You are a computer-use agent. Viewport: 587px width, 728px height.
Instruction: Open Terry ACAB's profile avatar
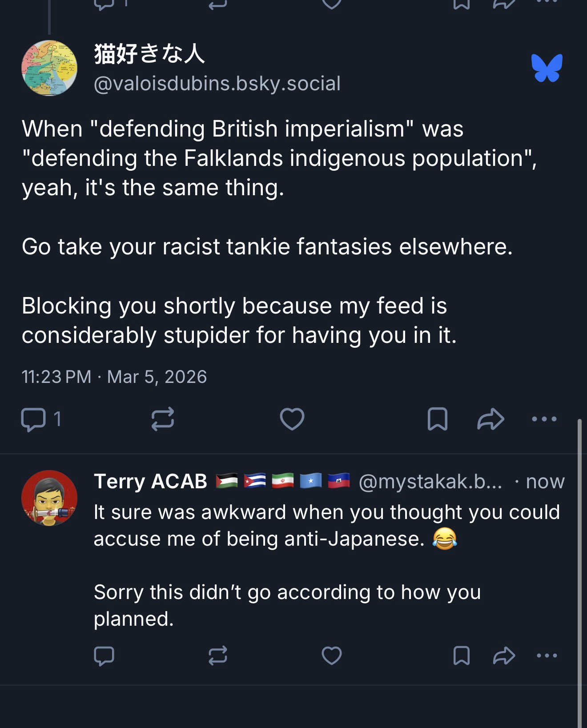(x=49, y=498)
